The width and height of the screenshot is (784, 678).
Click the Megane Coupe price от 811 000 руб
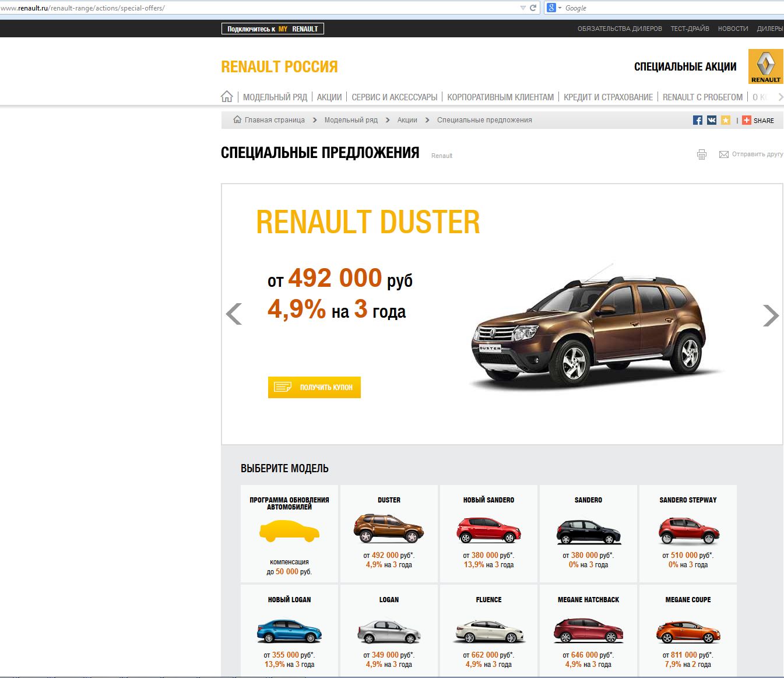(x=688, y=655)
